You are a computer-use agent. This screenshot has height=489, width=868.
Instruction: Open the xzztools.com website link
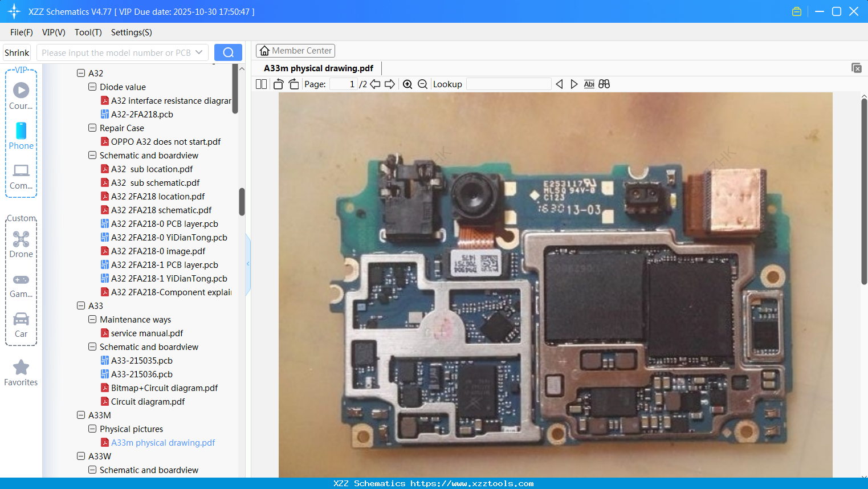[x=472, y=483]
